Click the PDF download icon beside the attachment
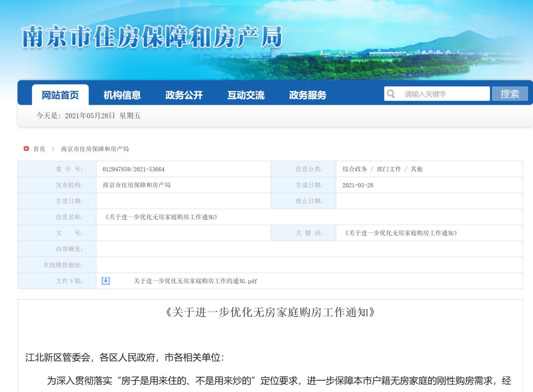Screen dimensions: 533x392 tap(105, 281)
